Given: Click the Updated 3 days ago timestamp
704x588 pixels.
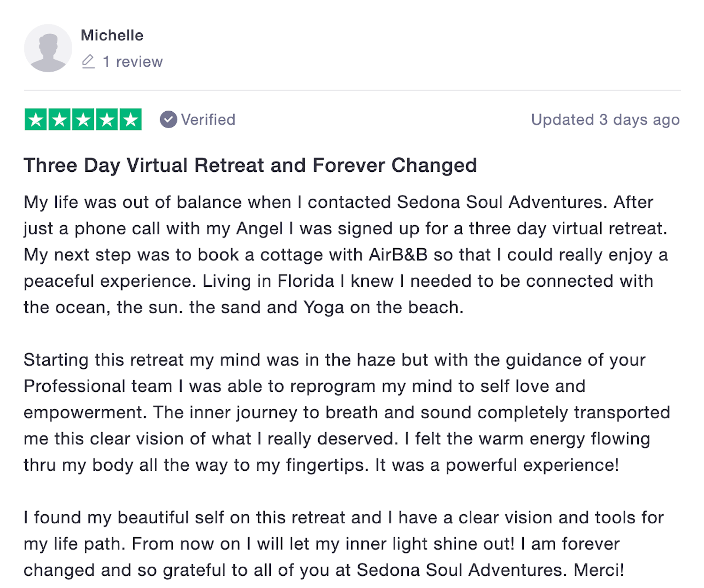Looking at the screenshot, I should 605,120.
